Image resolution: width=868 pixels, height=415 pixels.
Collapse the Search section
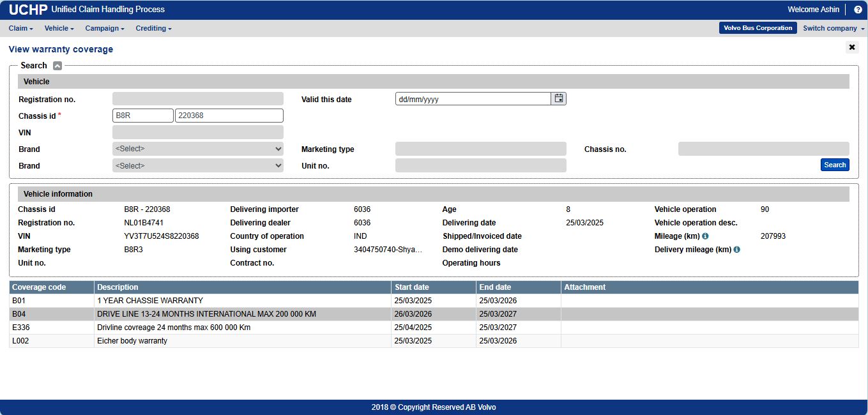point(57,66)
